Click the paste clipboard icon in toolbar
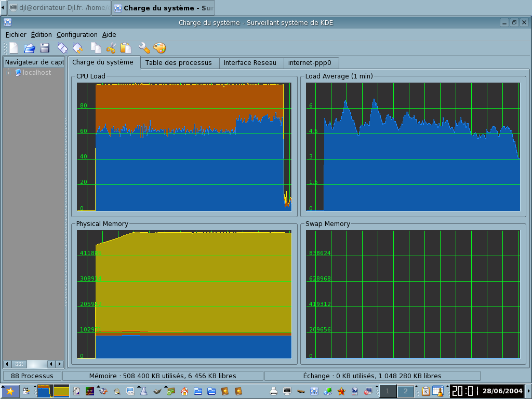 coord(126,48)
